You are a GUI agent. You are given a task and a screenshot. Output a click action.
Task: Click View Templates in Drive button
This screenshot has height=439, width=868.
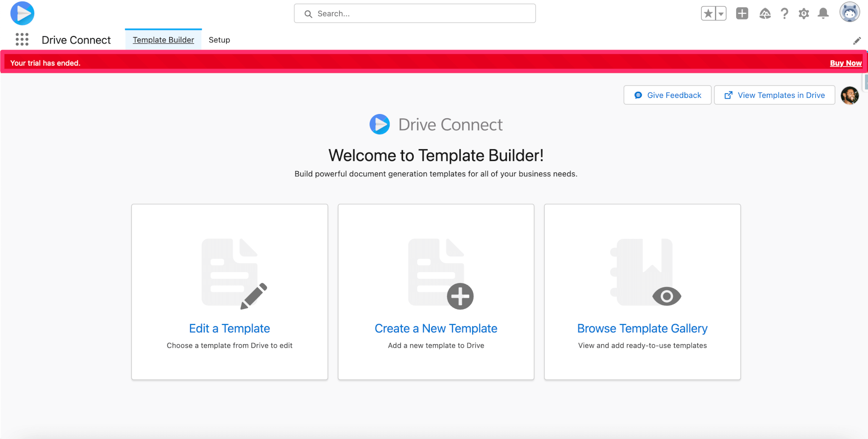775,95
